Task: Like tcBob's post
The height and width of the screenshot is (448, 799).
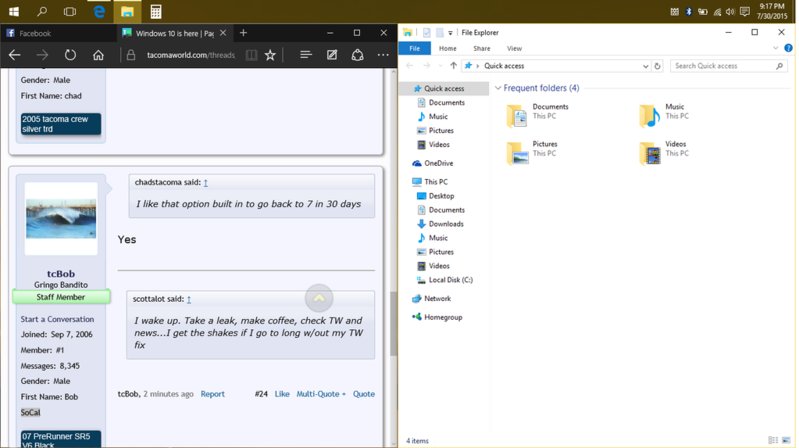Action: pyautogui.click(x=282, y=394)
